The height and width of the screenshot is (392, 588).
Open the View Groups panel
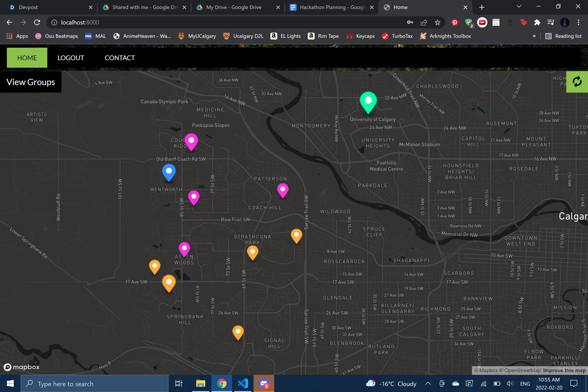tap(31, 82)
